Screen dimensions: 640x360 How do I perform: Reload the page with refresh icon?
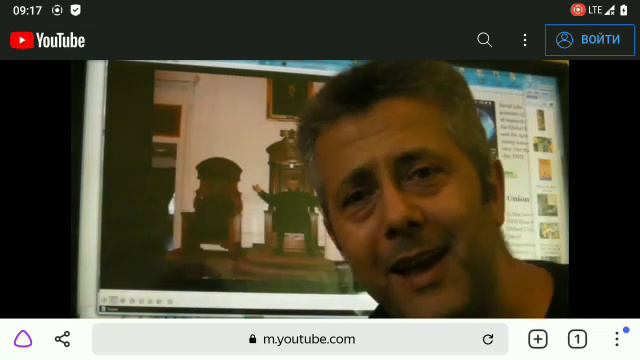pos(488,339)
